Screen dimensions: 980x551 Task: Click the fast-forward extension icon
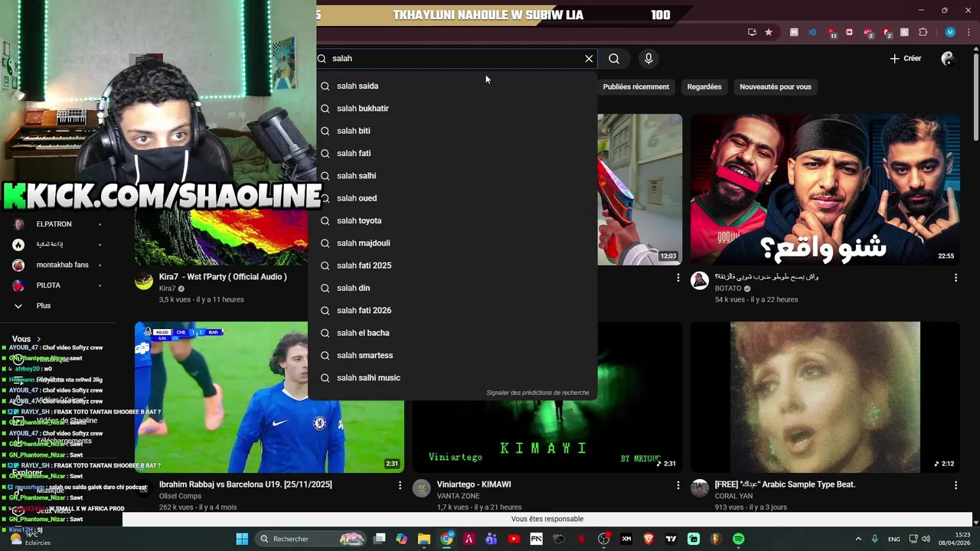849,32
